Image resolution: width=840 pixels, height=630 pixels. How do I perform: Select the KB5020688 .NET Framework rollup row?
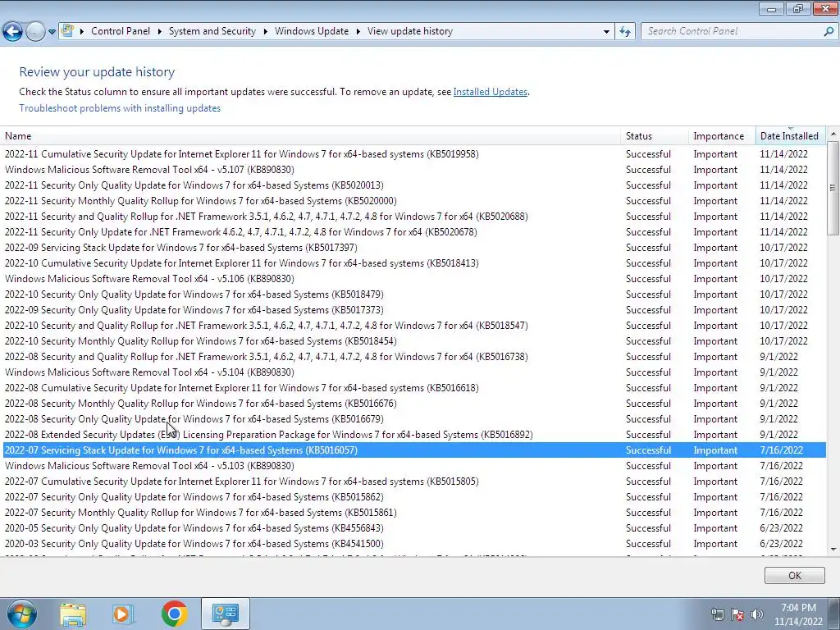click(413, 217)
